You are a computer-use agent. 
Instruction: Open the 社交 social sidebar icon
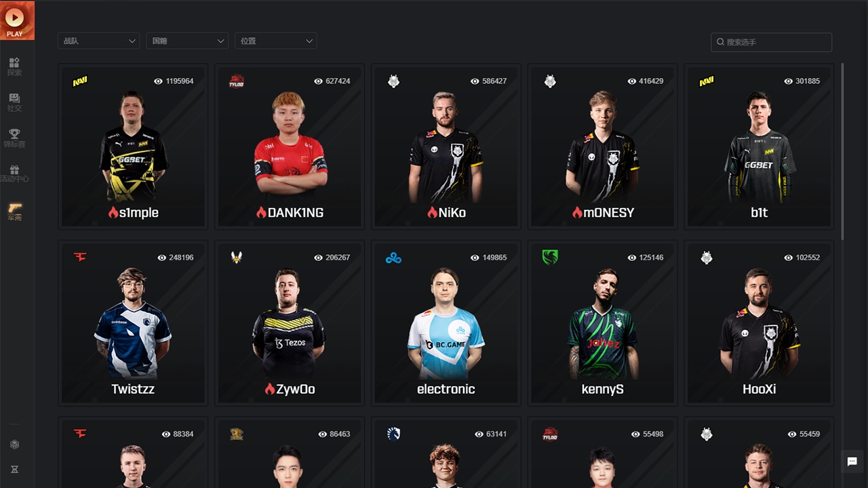pyautogui.click(x=15, y=102)
